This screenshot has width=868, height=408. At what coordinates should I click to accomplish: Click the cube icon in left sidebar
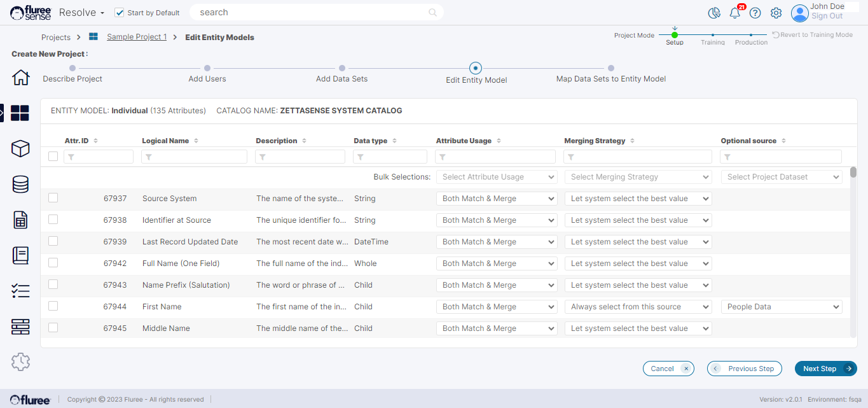(20, 149)
